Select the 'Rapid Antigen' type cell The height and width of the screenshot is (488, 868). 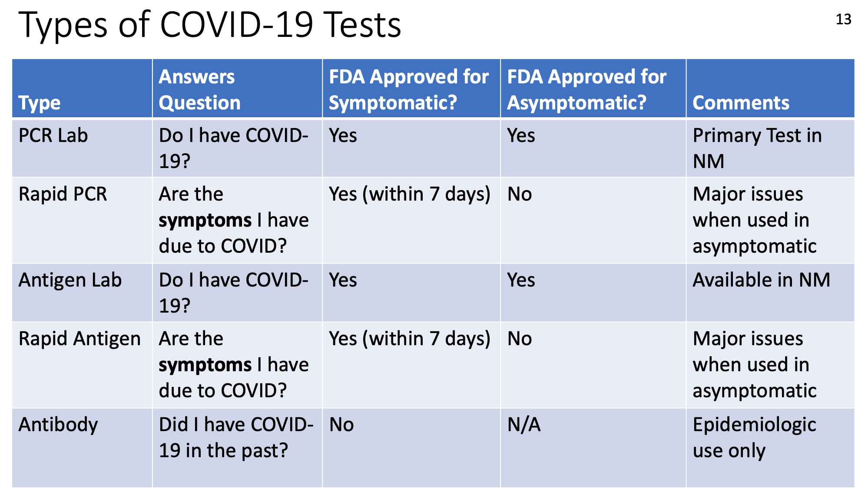tap(82, 365)
